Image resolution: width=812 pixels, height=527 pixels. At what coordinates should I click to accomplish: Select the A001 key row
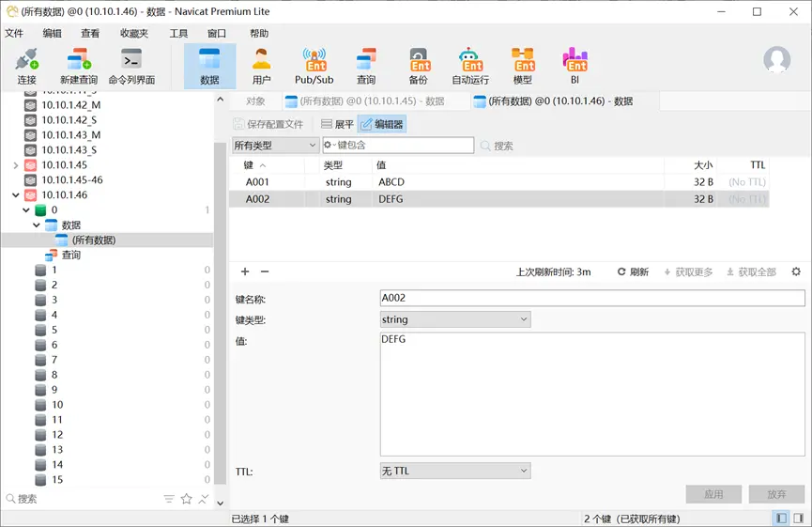click(498, 182)
